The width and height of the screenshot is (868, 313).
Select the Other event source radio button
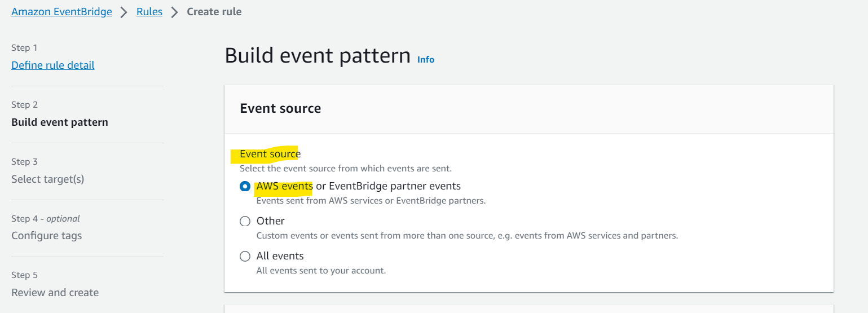click(x=245, y=221)
